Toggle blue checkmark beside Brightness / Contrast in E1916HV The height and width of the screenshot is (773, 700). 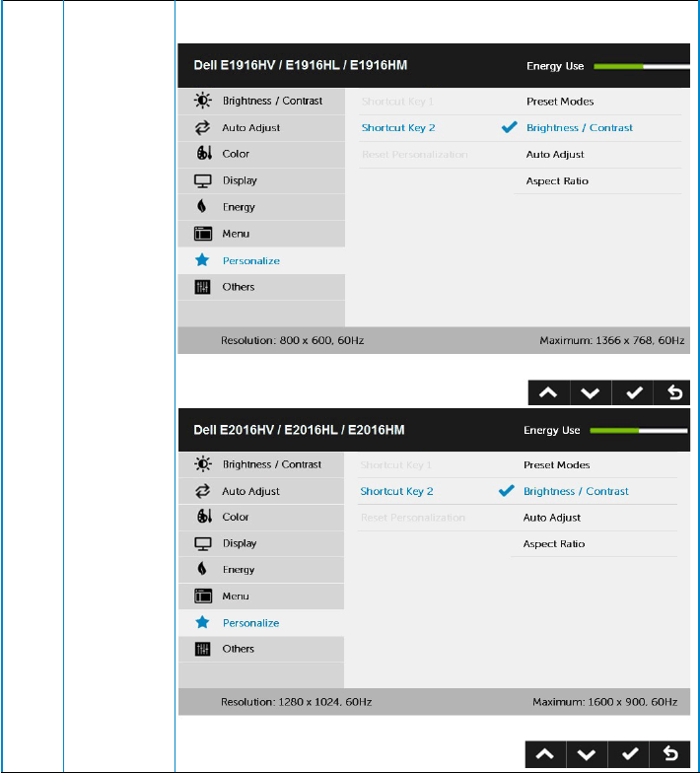click(x=509, y=127)
